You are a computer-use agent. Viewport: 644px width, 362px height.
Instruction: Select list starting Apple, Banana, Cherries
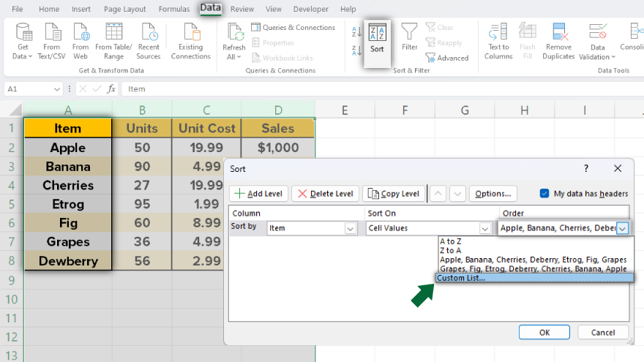click(x=533, y=260)
